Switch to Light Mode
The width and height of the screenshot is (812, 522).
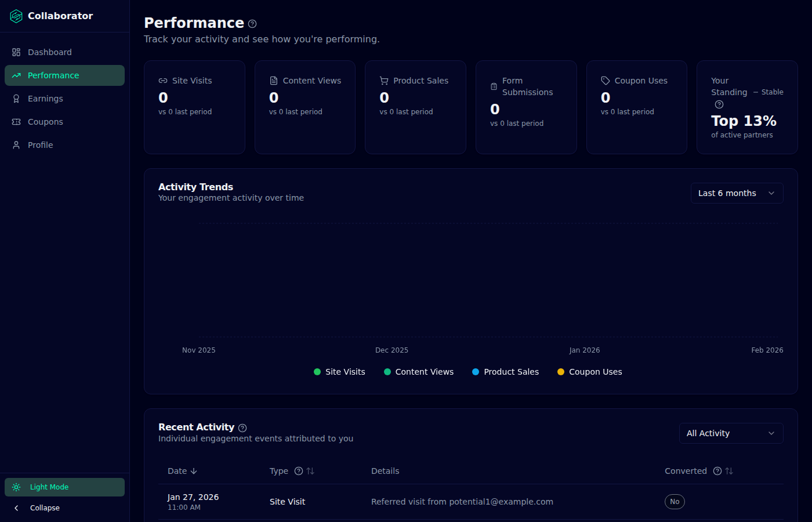click(x=64, y=487)
